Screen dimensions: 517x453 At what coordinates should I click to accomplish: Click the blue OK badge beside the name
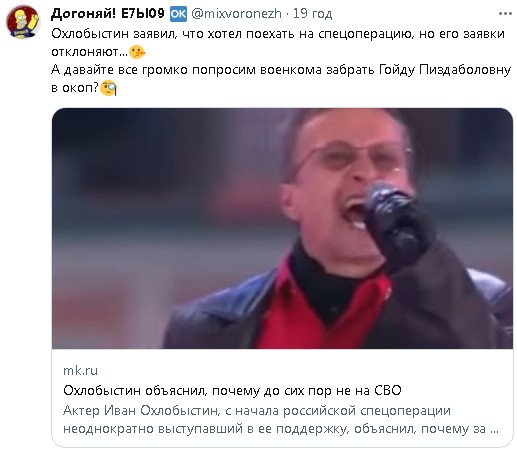pyautogui.click(x=178, y=14)
